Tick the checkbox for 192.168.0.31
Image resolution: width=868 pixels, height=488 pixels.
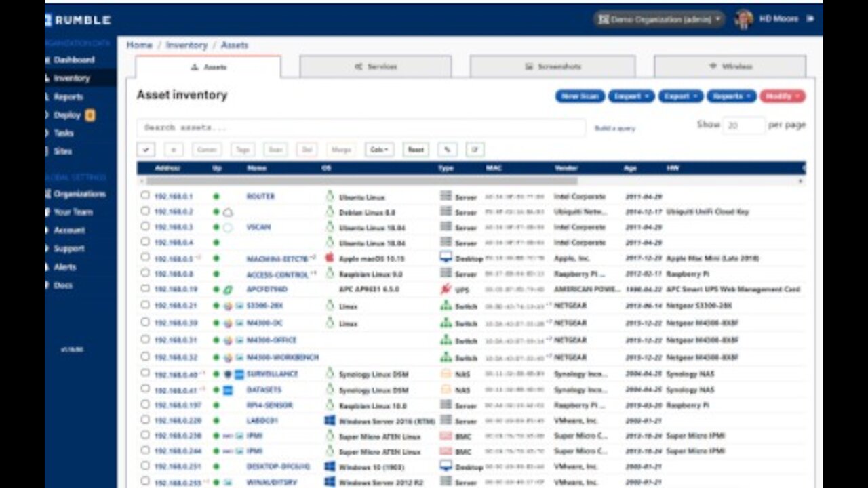point(145,339)
